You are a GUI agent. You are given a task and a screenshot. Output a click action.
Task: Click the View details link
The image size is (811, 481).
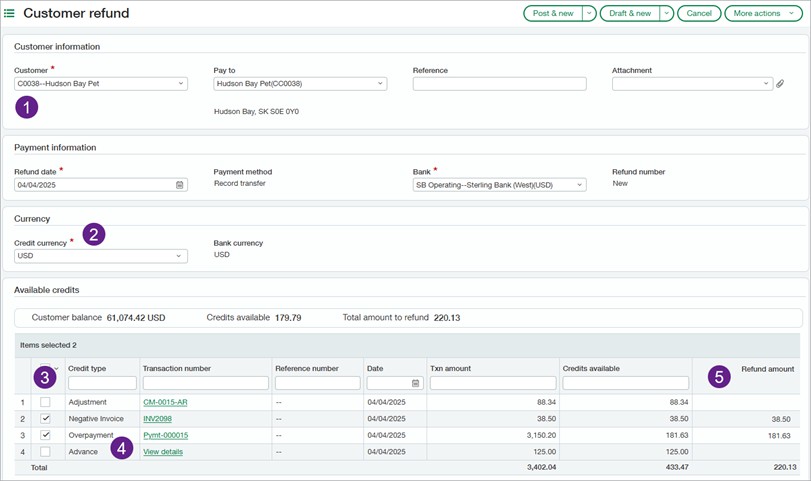(163, 452)
